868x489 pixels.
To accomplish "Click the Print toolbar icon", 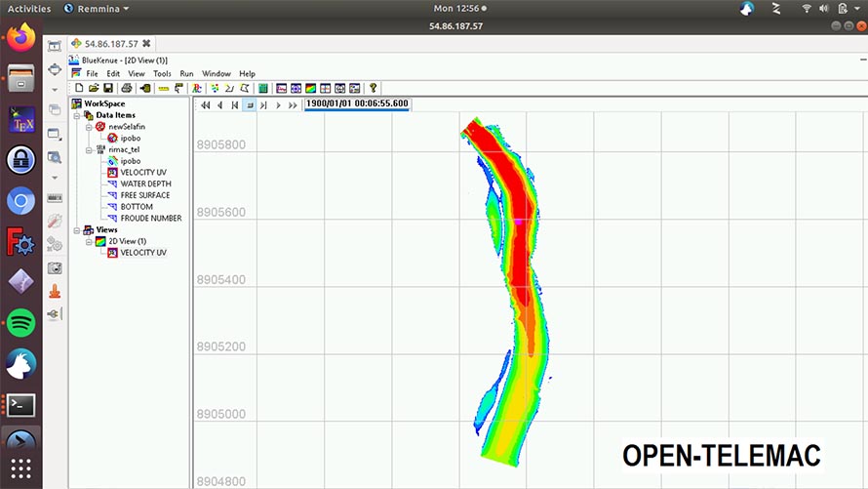I will (x=127, y=88).
